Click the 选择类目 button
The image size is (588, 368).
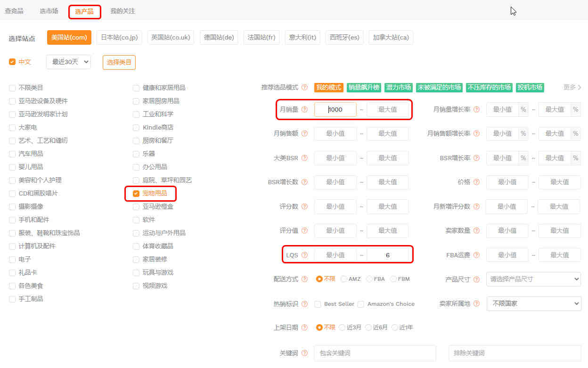[x=119, y=62]
